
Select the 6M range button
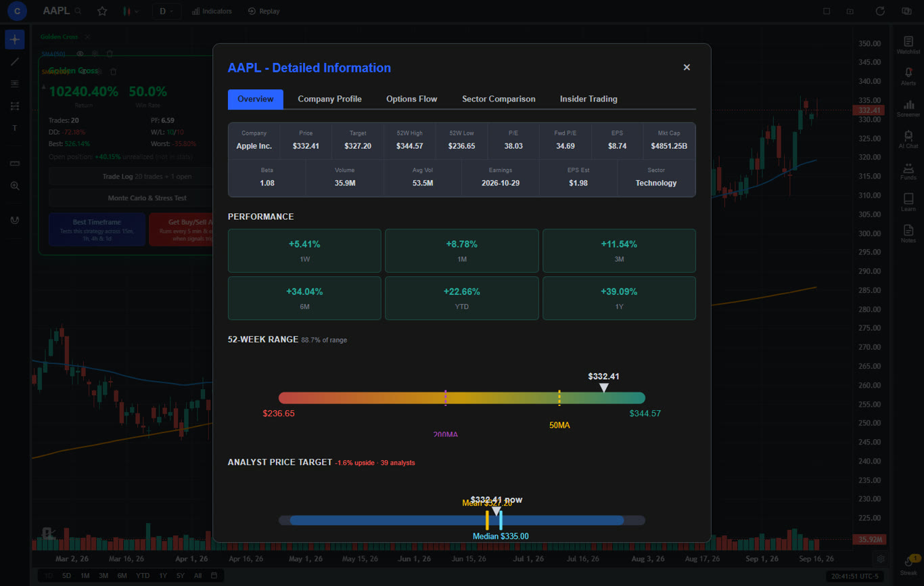pyautogui.click(x=122, y=576)
